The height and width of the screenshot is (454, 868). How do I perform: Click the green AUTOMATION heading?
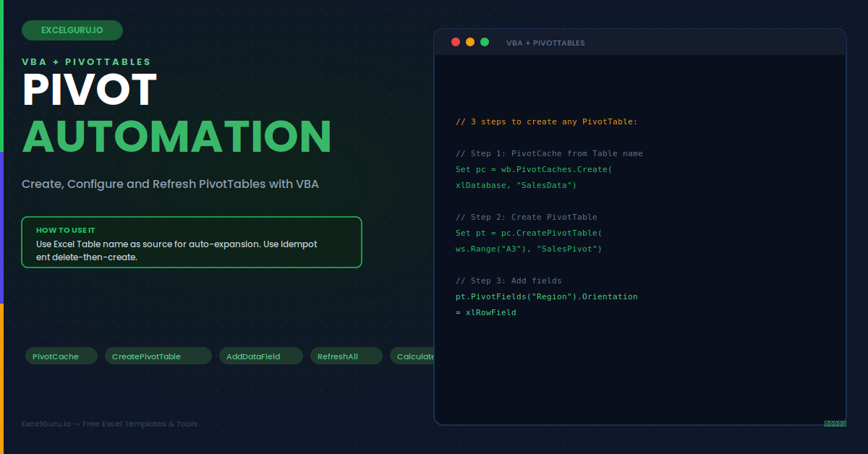point(176,136)
